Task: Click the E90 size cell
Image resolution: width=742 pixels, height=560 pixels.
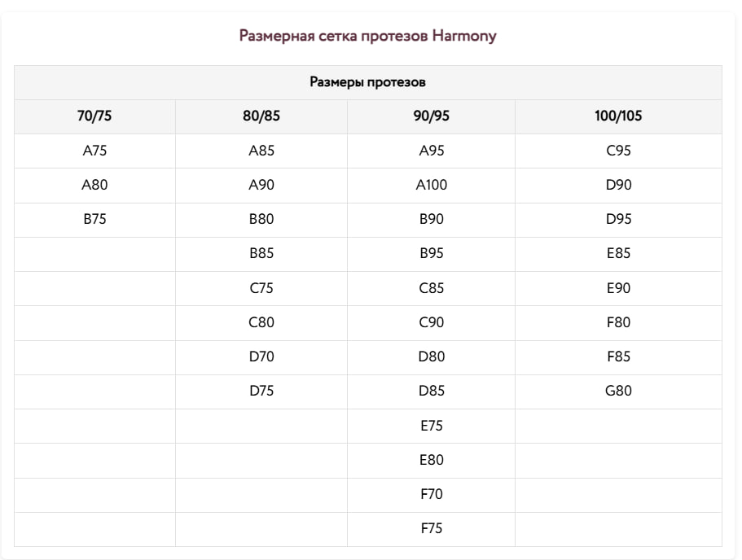Action: click(618, 288)
